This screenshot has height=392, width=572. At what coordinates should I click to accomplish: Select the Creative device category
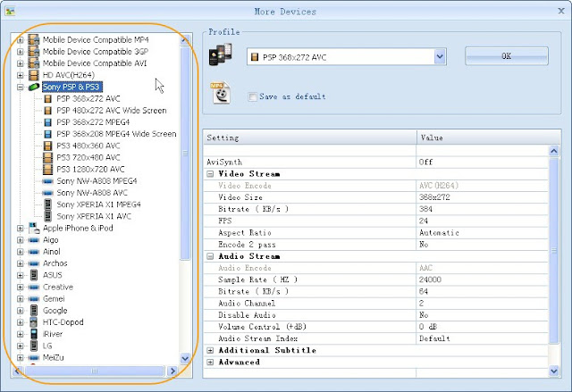[x=57, y=287]
